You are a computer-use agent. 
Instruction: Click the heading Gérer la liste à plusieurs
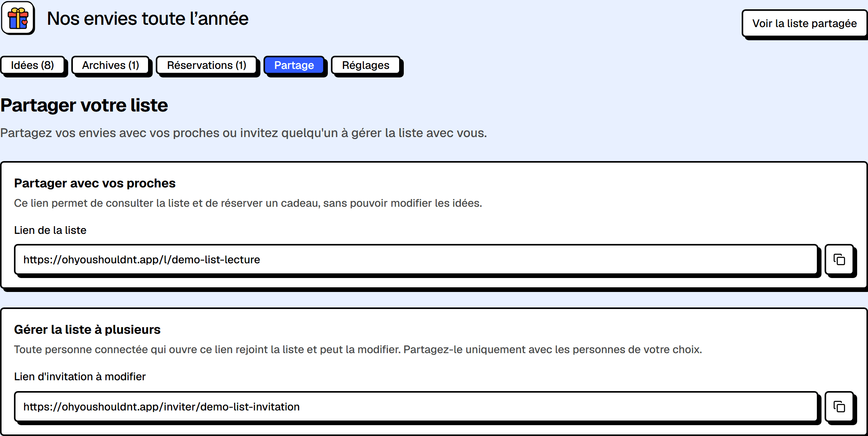pos(87,330)
